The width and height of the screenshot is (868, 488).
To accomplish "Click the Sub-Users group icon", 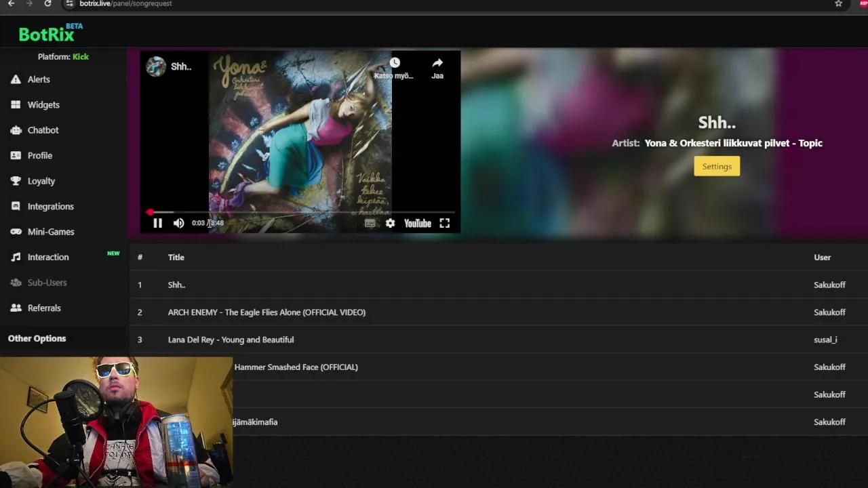I will [16, 283].
